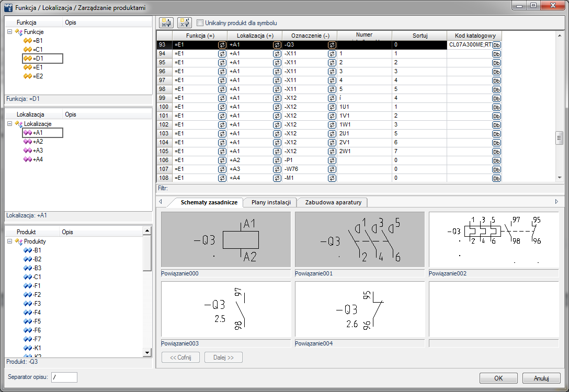Click Lokalizacja swap icon on the -W76 row
The width and height of the screenshot is (569, 392).
point(277,169)
